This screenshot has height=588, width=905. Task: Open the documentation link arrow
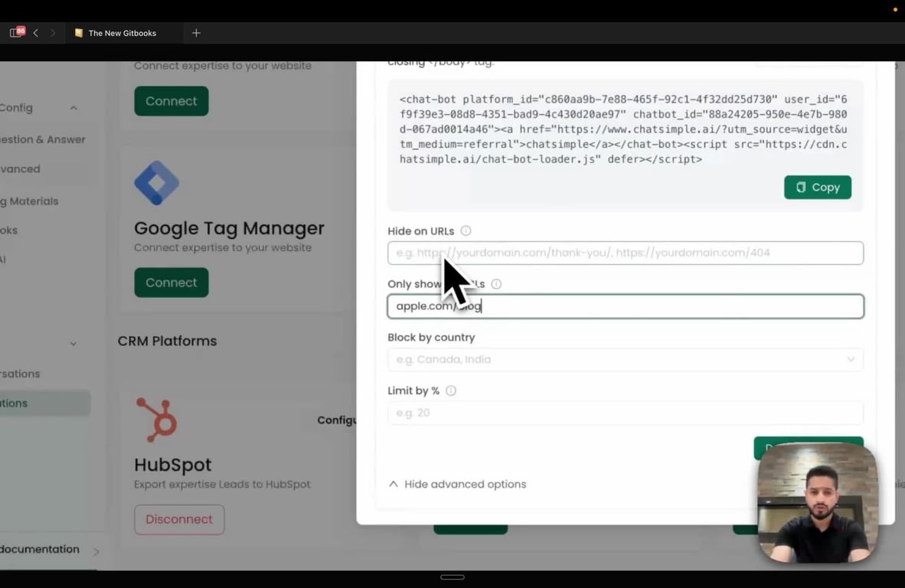(x=96, y=552)
